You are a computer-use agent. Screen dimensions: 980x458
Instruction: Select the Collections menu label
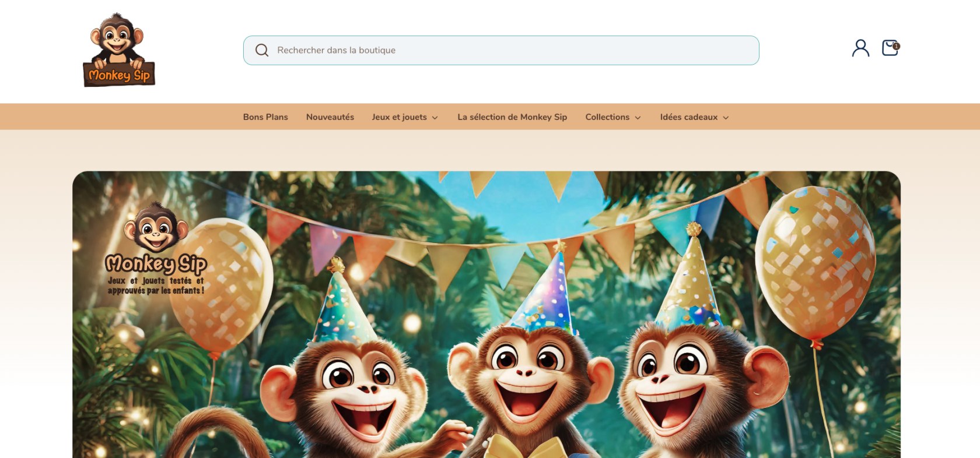click(607, 117)
